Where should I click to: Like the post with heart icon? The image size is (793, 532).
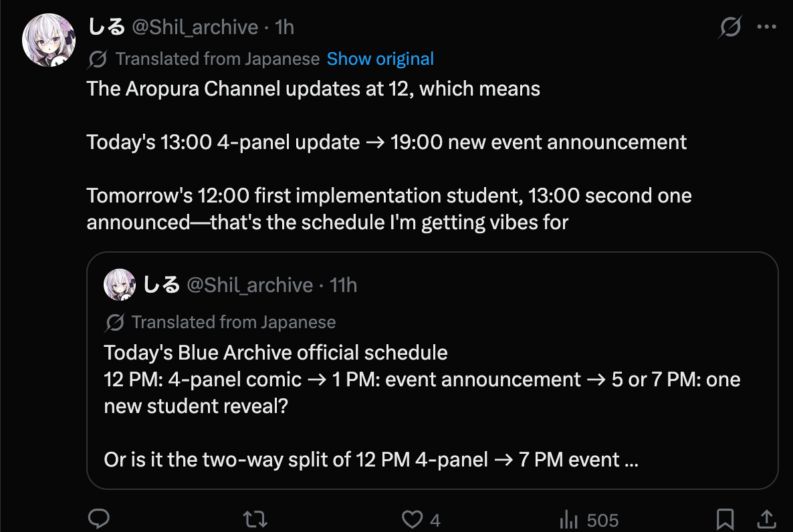[412, 519]
